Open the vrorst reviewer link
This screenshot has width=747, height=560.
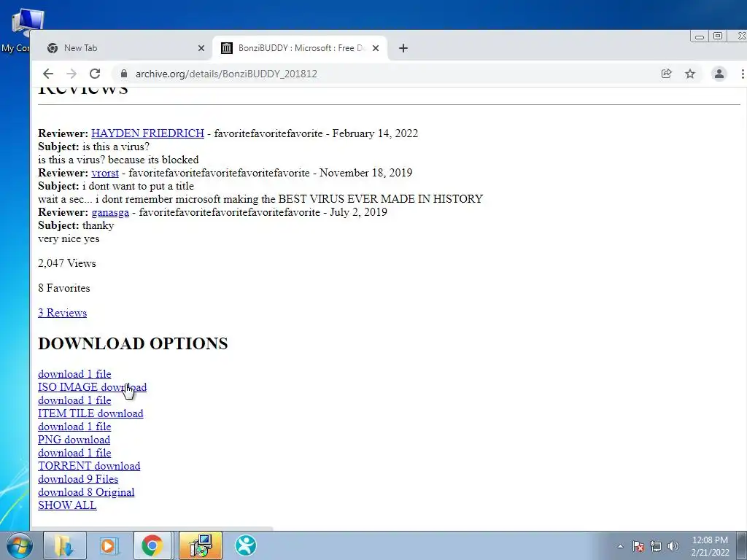tap(105, 173)
